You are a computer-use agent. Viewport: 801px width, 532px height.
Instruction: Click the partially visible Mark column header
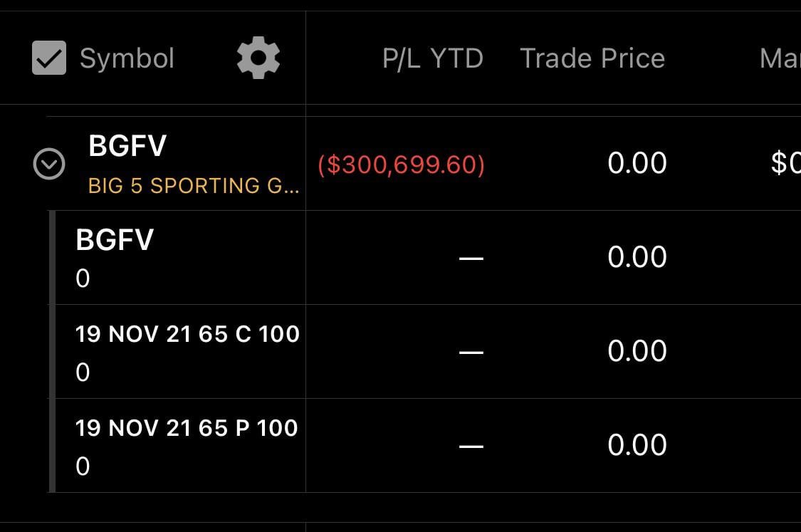780,58
